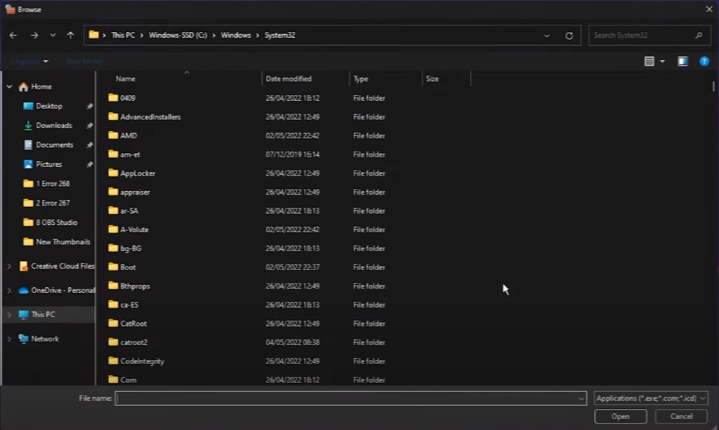Select the CatRoot folder icon

click(x=113, y=323)
